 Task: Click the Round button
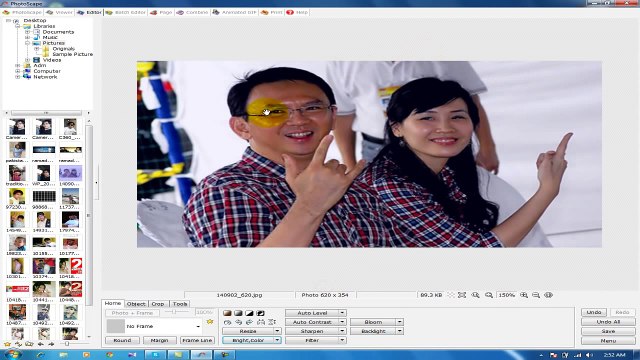point(122,340)
